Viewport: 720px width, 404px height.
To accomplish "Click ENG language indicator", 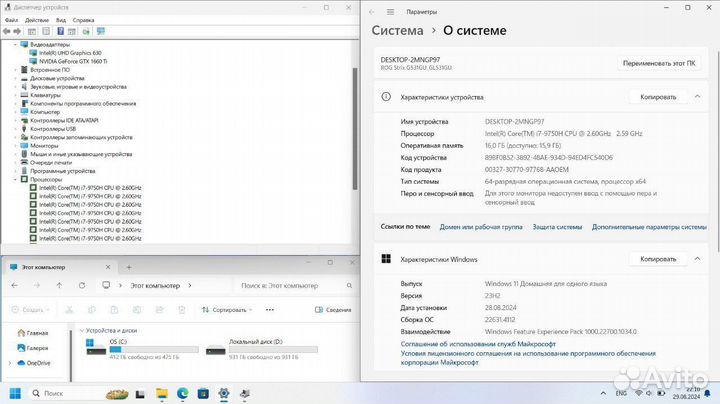I will click(x=621, y=393).
